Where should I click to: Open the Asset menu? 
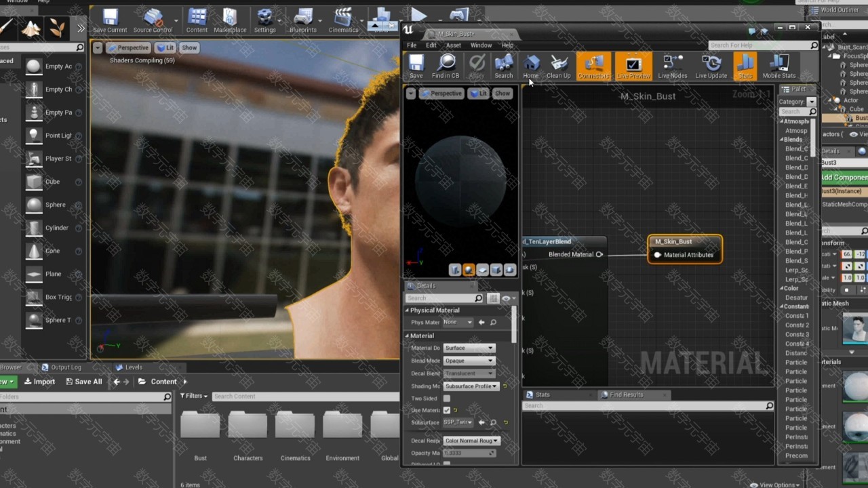(453, 45)
